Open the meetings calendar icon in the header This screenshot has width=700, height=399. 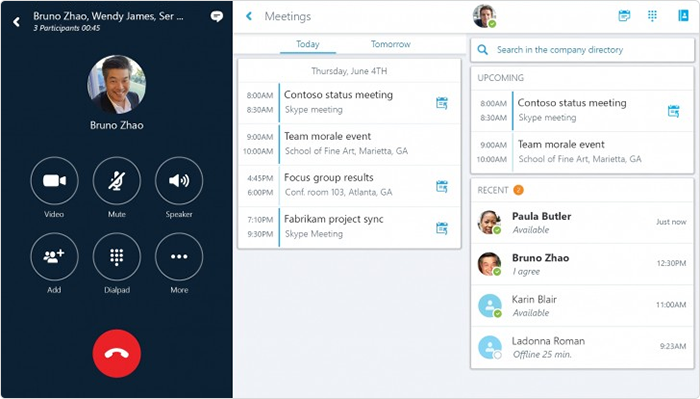click(x=624, y=16)
